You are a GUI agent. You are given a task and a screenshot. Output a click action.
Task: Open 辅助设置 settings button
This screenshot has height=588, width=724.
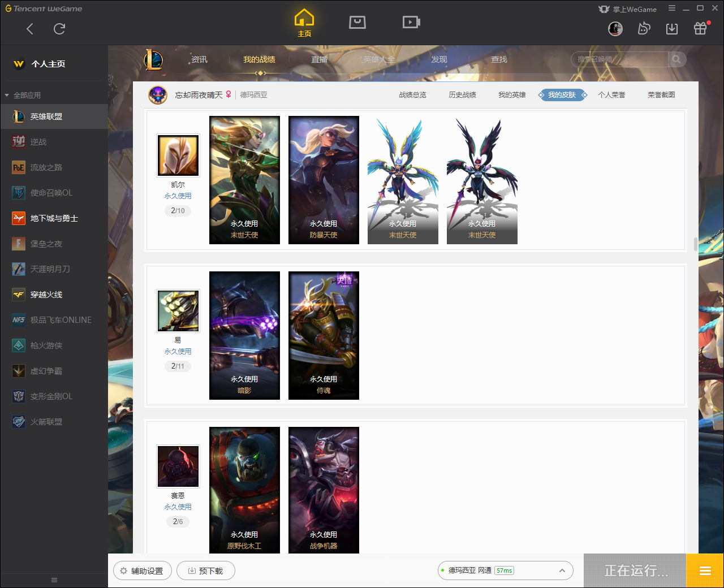[x=142, y=571]
